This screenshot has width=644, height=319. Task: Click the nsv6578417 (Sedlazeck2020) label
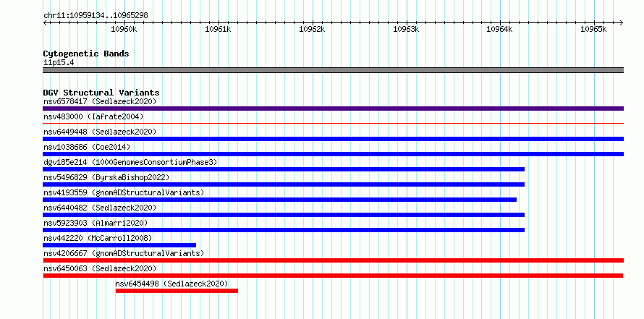tap(100, 101)
